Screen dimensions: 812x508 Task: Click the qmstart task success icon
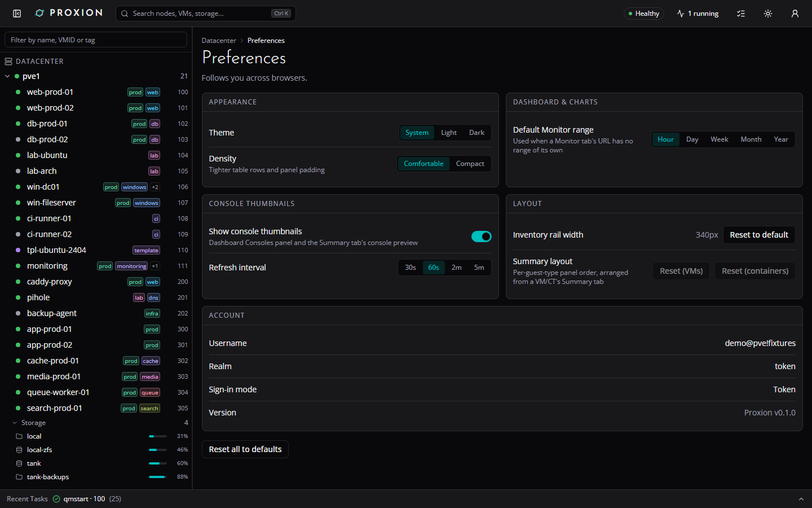point(56,499)
